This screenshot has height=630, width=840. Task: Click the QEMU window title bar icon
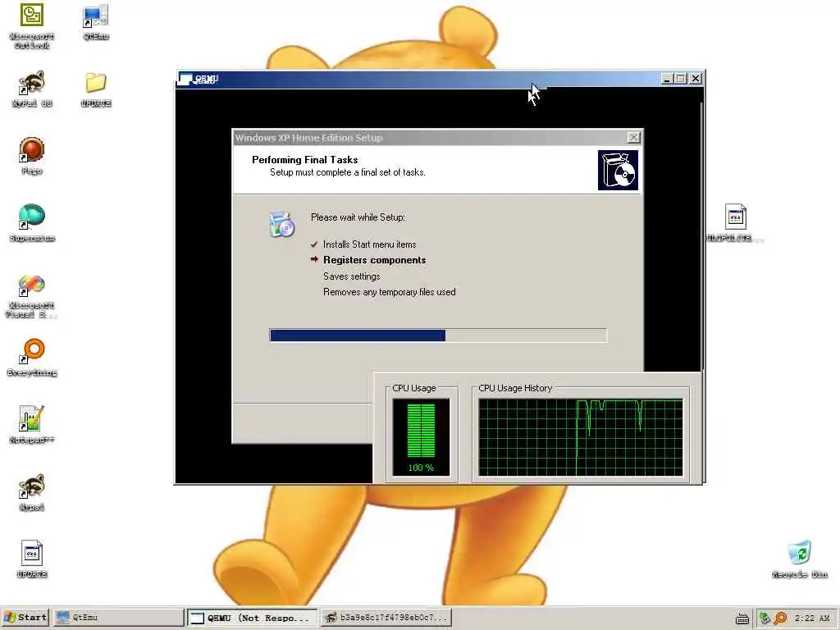click(185, 79)
